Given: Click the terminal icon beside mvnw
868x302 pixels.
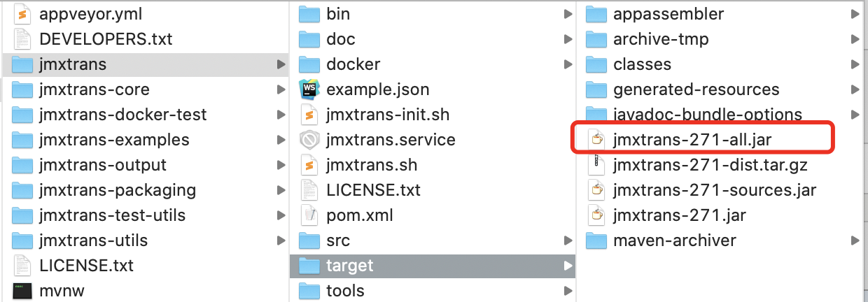Looking at the screenshot, I should pos(23,291).
